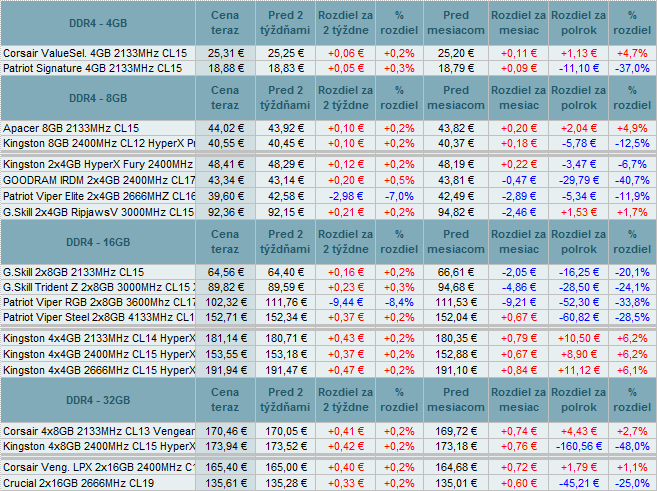Click the +10,50 € half-year difference cell

point(579,338)
